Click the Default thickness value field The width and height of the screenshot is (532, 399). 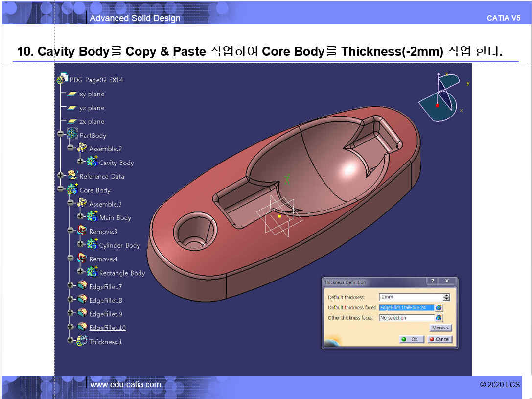pyautogui.click(x=410, y=297)
